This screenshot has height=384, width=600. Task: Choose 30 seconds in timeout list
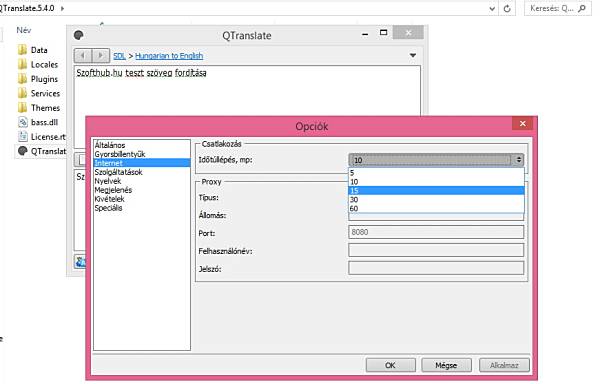[436, 200]
